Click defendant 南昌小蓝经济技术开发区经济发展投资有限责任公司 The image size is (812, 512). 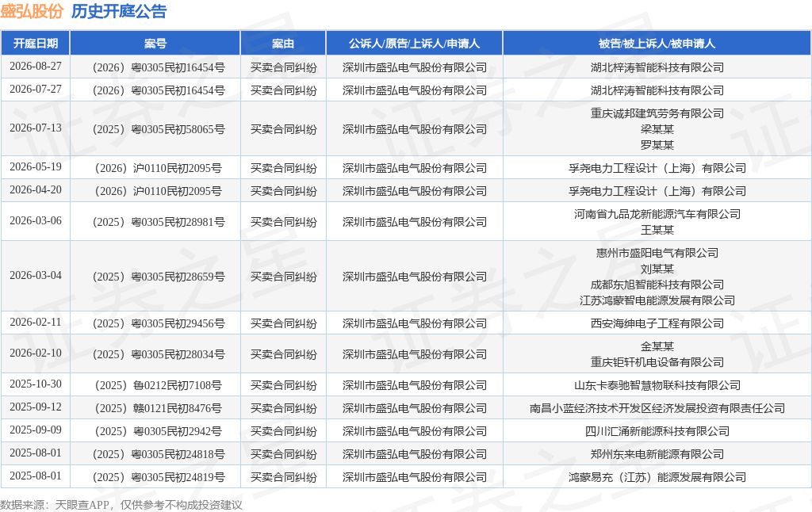(x=657, y=408)
